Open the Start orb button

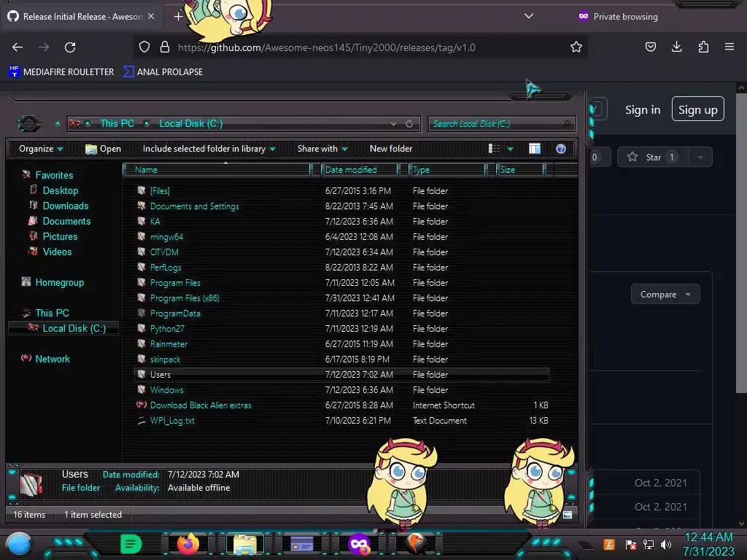19,544
